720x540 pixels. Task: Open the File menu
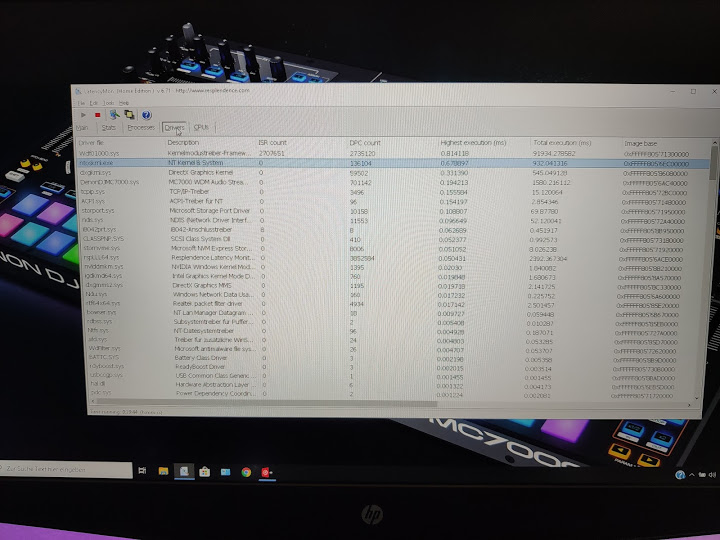click(x=81, y=103)
